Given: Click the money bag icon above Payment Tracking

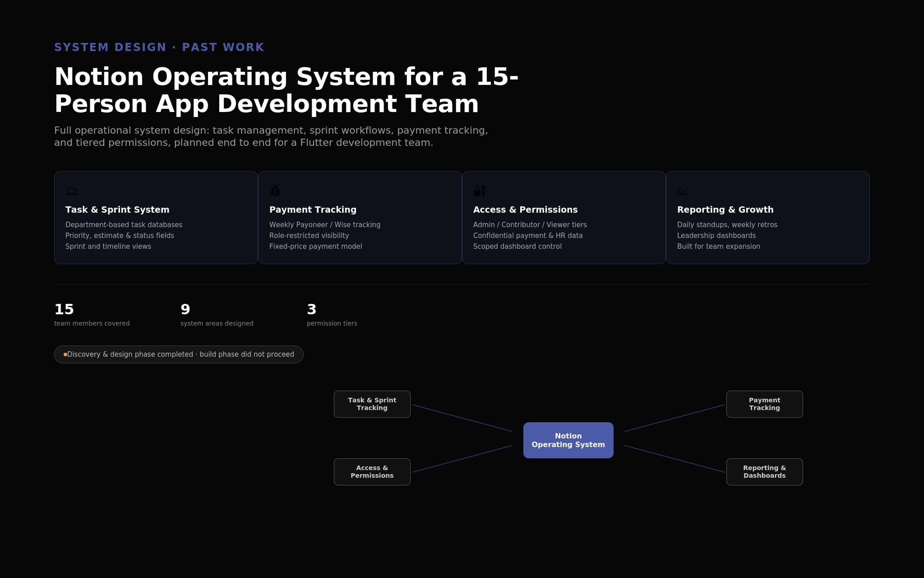Looking at the screenshot, I should pos(275,191).
